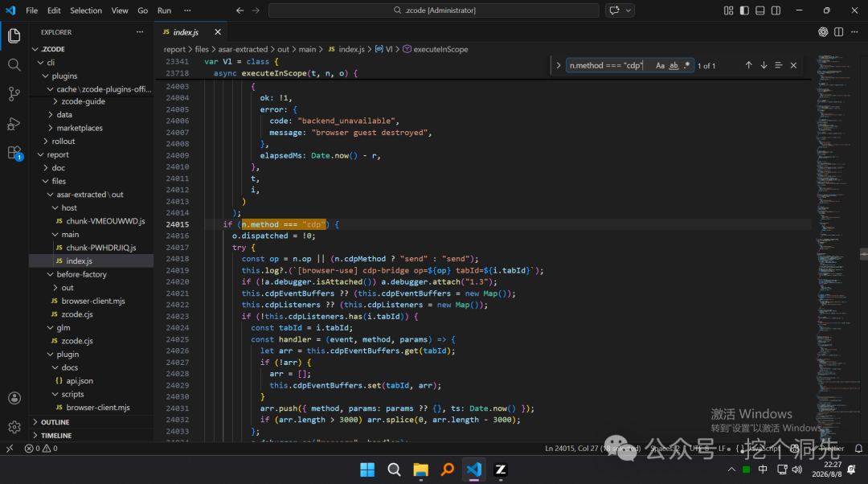Viewport: 868px width, 484px height.
Task: Open the Edit menu
Action: tap(54, 10)
